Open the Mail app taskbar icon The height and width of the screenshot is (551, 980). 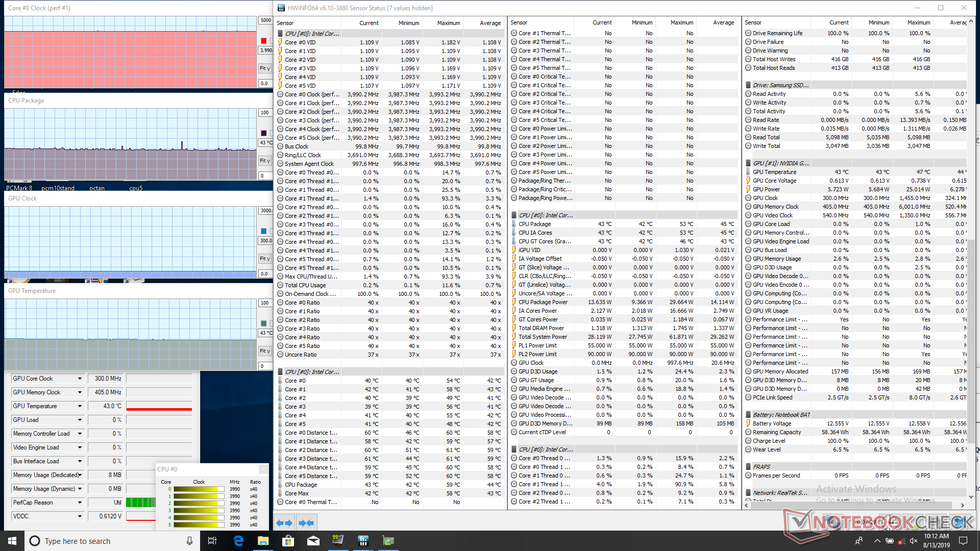313,541
